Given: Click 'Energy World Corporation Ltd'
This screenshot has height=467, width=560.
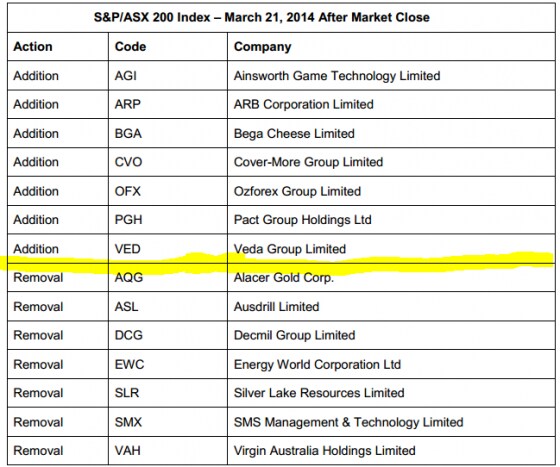Looking at the screenshot, I should (317, 365).
